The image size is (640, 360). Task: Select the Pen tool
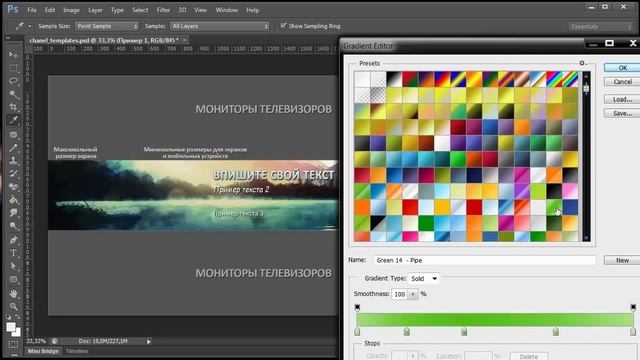13,240
